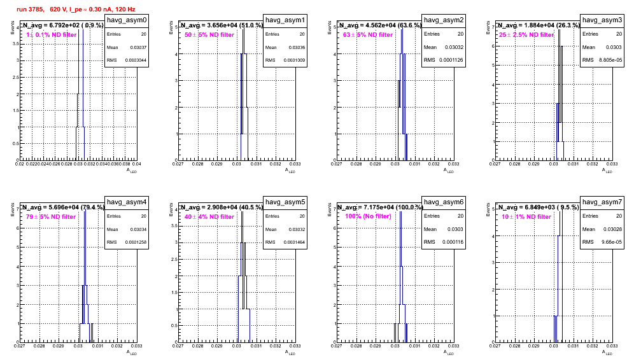Pick the magenta 10± 1% ND filter label

(x=526, y=217)
